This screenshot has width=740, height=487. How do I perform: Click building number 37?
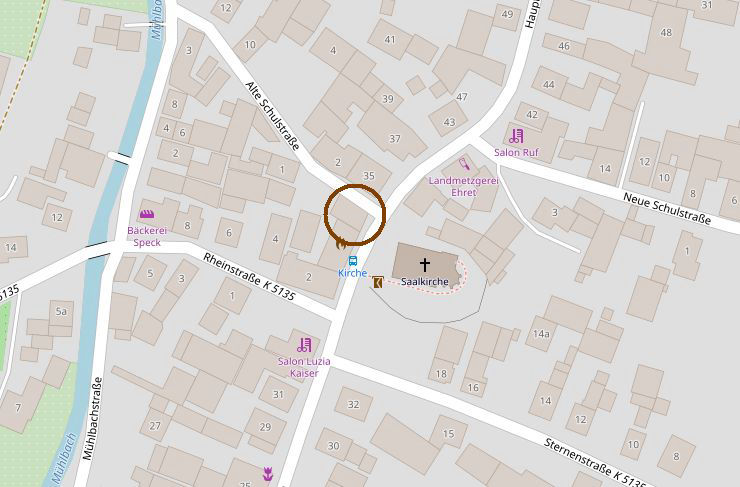tap(395, 139)
